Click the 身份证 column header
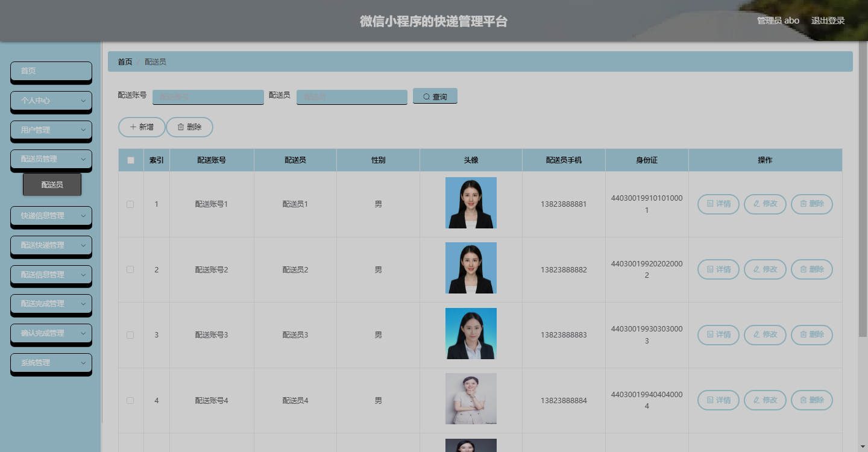This screenshot has height=452, width=868. pyautogui.click(x=647, y=160)
